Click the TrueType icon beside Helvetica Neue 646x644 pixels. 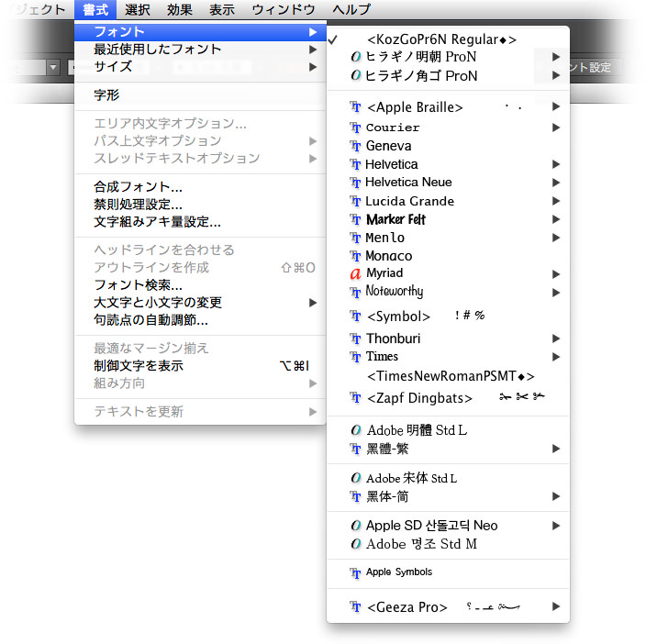(355, 183)
